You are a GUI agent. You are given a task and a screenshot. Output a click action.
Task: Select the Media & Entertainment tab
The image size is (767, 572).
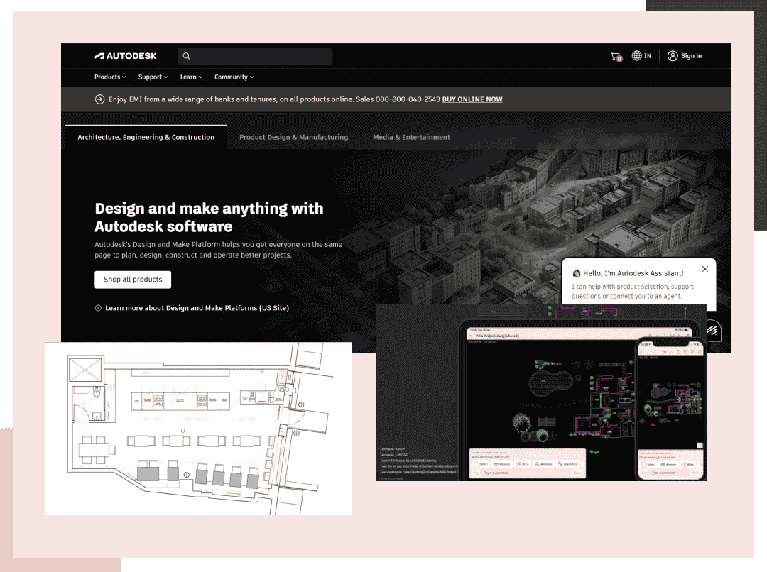[x=411, y=137]
